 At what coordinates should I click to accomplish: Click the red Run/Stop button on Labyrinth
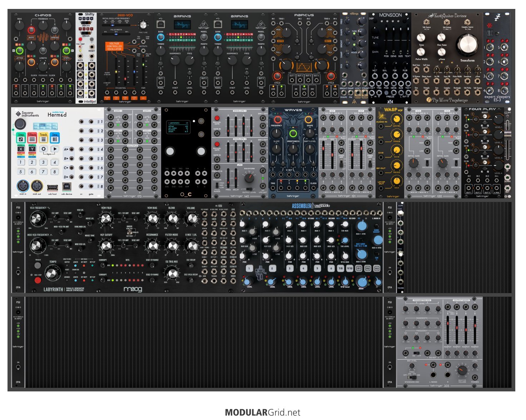point(38,280)
